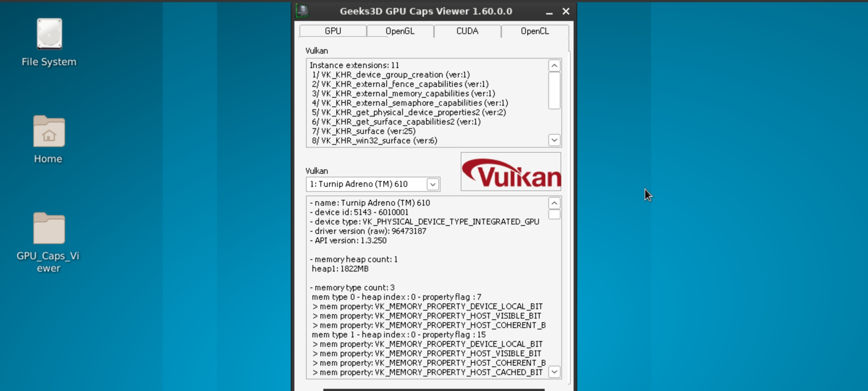Screen dimensions: 868x391
Task: Click the GPU Caps Viewer title bar icon
Action: tap(302, 11)
